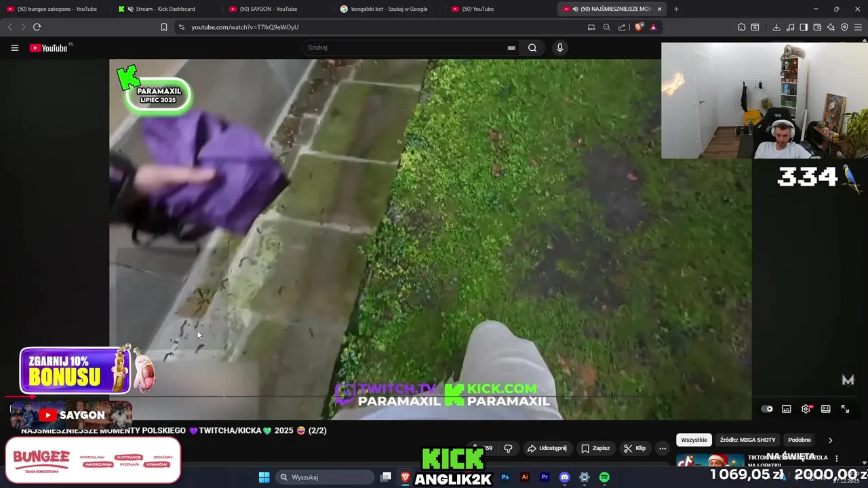868x488 pixels.
Task: Click the Udostępnij share button
Action: [x=547, y=448]
